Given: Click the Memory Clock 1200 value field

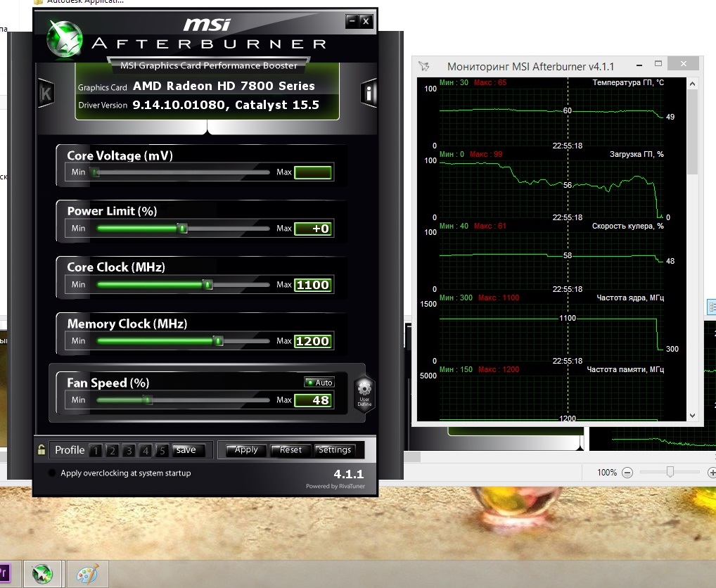Looking at the screenshot, I should tap(313, 341).
